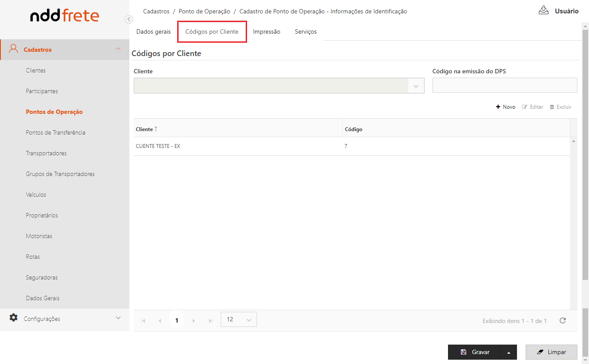Go to the first page of results

[144, 321]
